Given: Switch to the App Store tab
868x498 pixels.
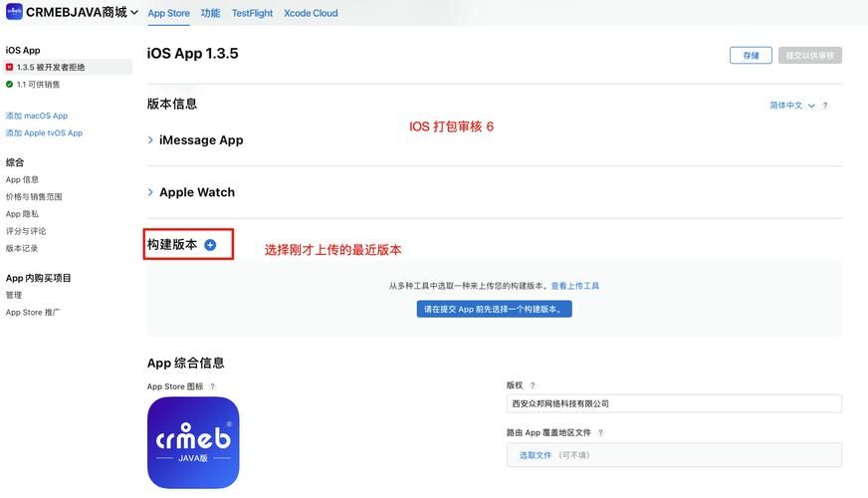Looking at the screenshot, I should point(168,13).
